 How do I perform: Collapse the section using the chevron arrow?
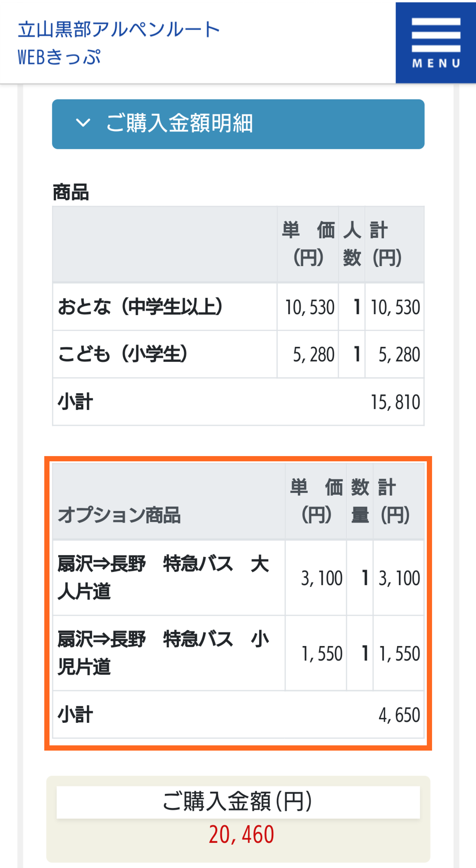click(83, 123)
